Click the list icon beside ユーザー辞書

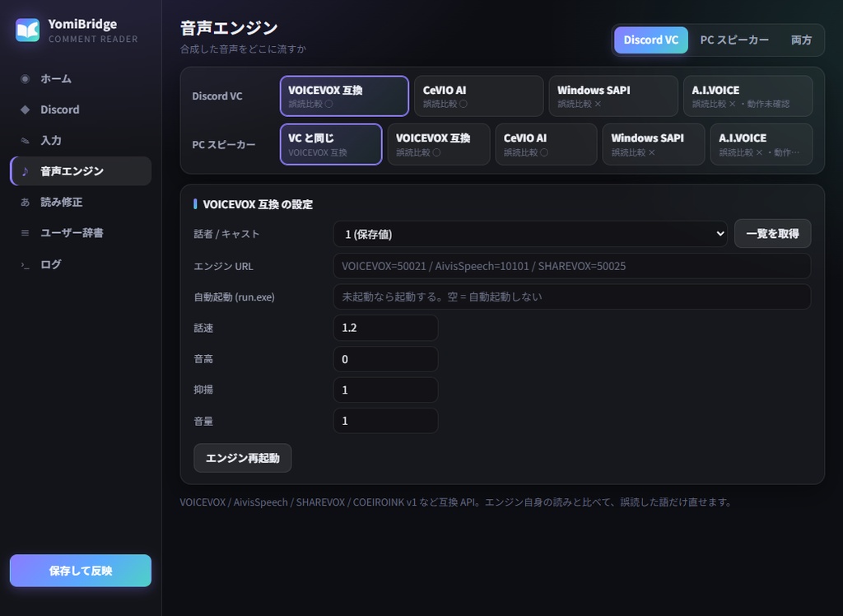pos(25,233)
